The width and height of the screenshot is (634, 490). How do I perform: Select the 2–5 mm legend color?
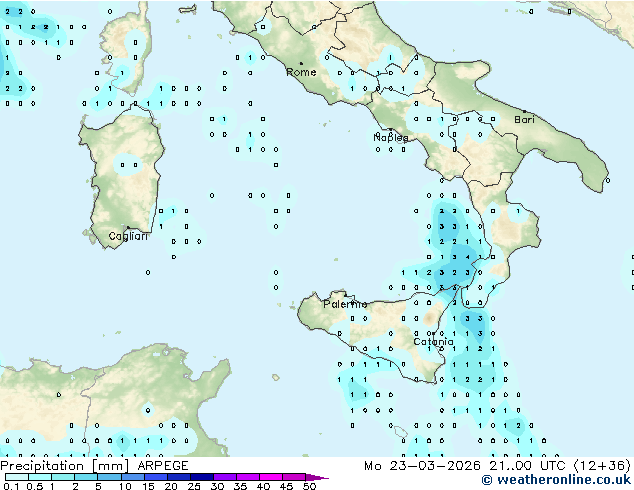pos(86,477)
